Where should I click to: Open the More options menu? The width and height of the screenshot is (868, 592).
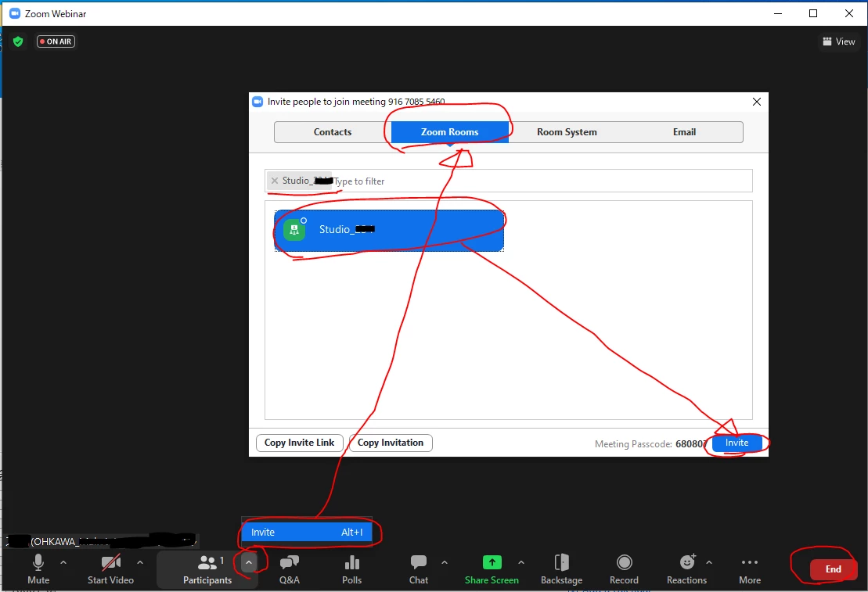pos(750,569)
